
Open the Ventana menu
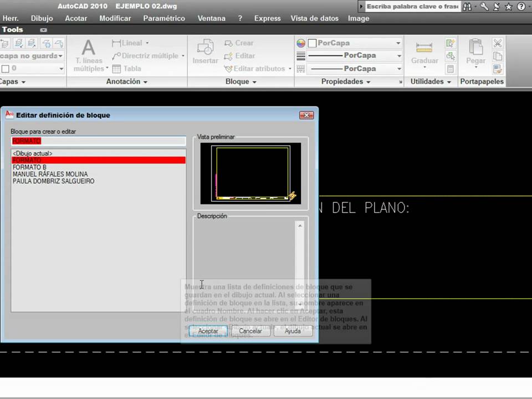click(211, 18)
